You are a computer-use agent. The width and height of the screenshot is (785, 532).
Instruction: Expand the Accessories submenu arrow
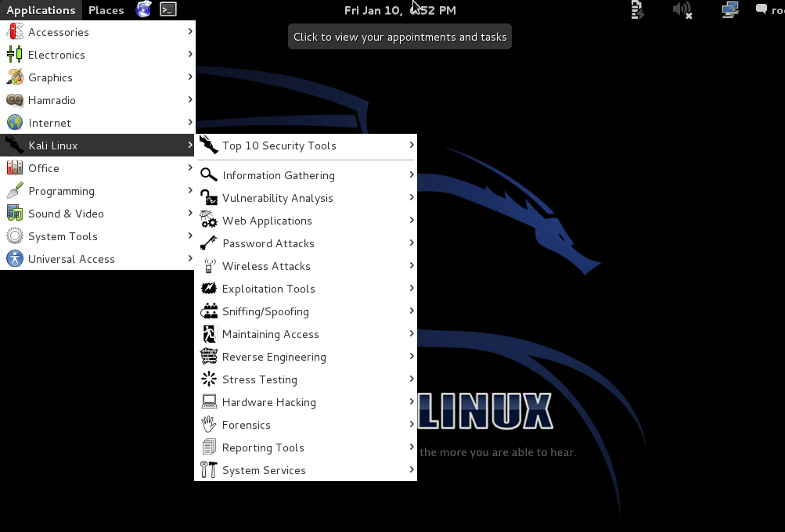[189, 32]
